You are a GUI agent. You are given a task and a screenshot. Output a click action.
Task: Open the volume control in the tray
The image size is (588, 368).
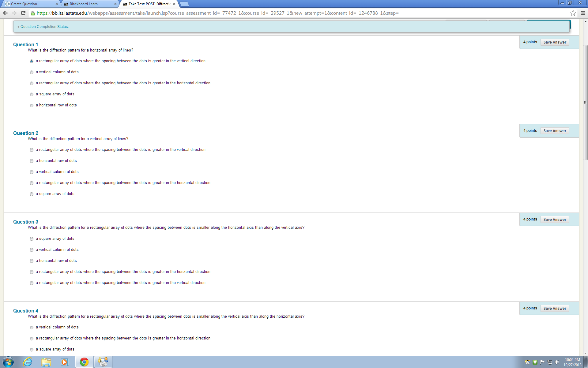pyautogui.click(x=557, y=362)
